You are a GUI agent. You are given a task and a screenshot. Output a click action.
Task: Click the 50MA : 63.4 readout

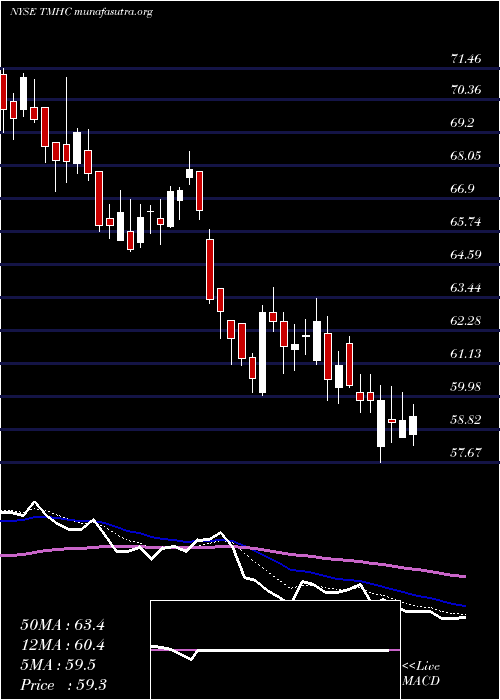coord(62,625)
